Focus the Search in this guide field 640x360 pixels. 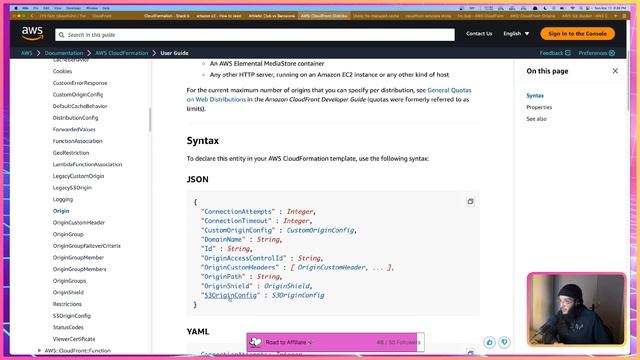coord(255,35)
